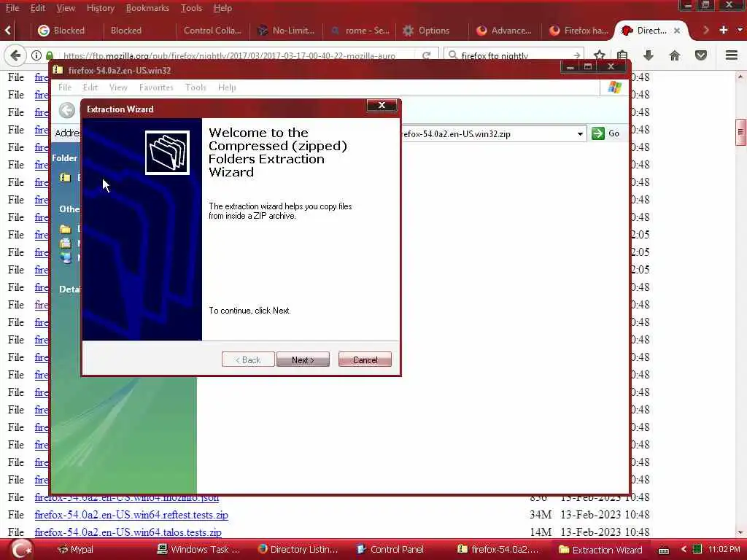Open Edit menu in zip folder window
Viewport: 747px width, 560px height.
pos(90,87)
